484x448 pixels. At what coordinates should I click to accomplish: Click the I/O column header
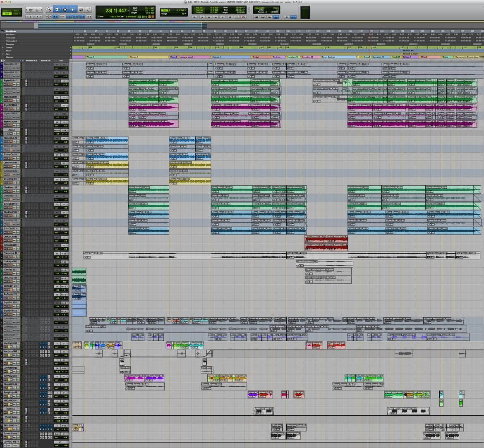[61, 60]
